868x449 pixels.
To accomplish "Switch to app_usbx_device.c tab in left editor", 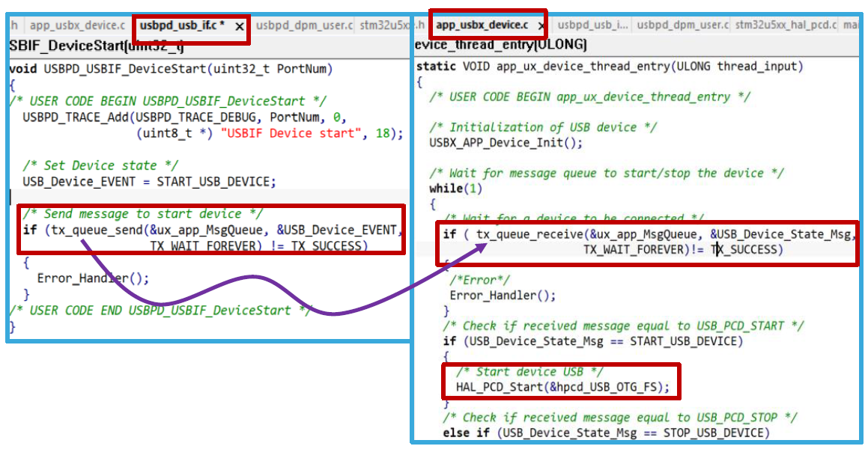I will point(77,25).
